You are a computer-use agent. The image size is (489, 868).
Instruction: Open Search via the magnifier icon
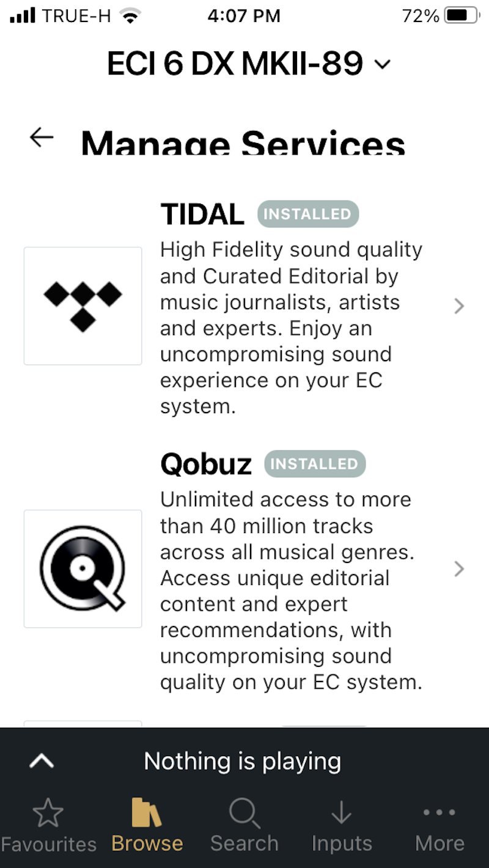pos(244,814)
